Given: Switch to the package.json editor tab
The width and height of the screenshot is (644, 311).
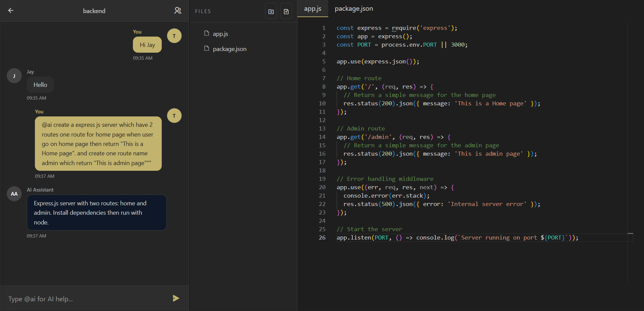Looking at the screenshot, I should (354, 9).
